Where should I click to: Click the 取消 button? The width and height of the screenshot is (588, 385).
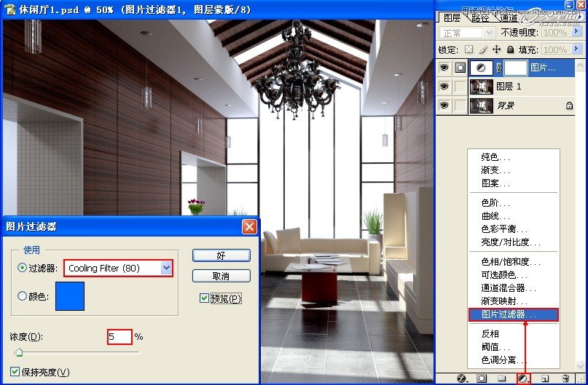pyautogui.click(x=222, y=276)
